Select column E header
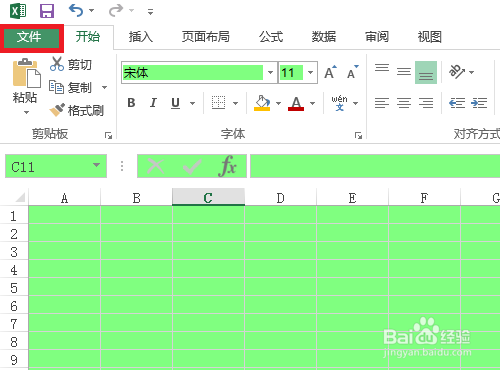This screenshot has width=500, height=370. (x=352, y=198)
